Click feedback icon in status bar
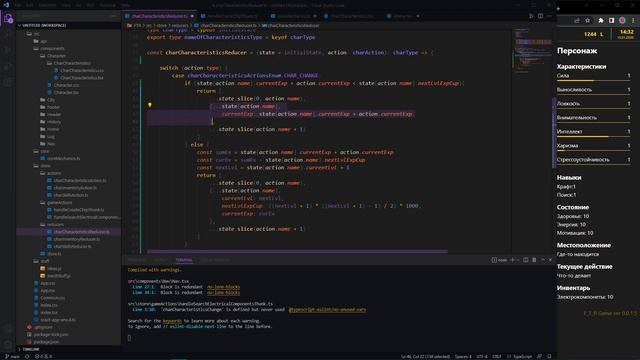Screen dimensions: 640x360 click(540, 356)
